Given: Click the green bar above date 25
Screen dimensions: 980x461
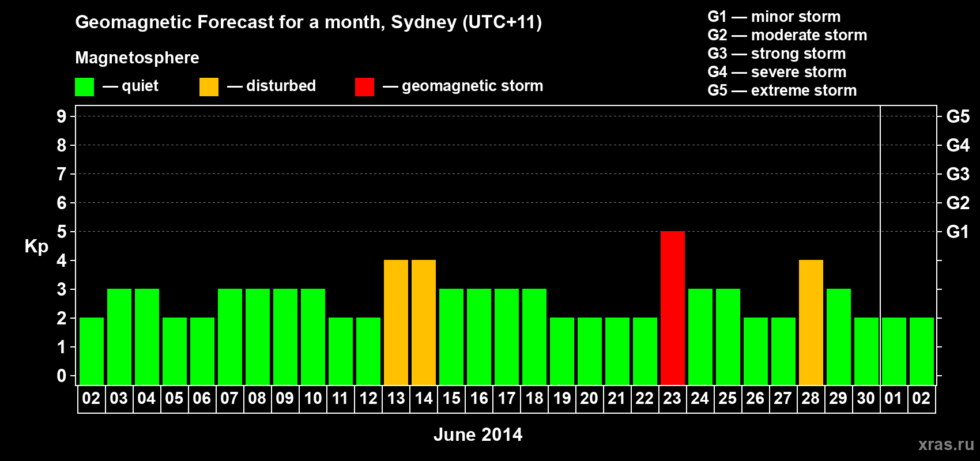Looking at the screenshot, I should [728, 337].
